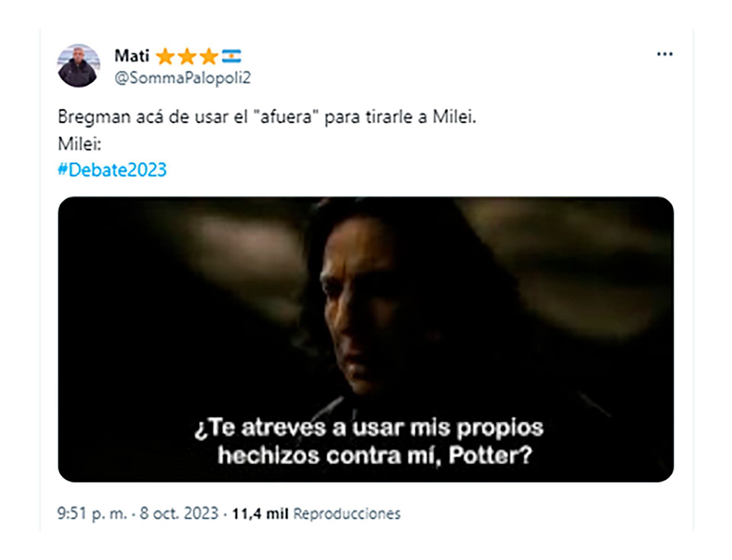Click the "Milei:" line of the tweet
Viewport: 732px width, 560px height.
(80, 144)
